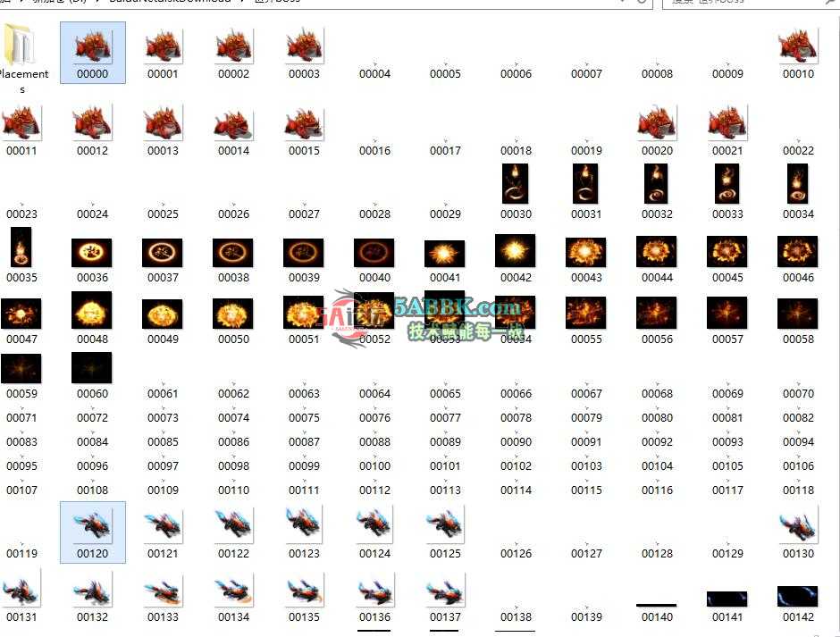
Task: Select the explosion image 00042
Action: click(516, 253)
